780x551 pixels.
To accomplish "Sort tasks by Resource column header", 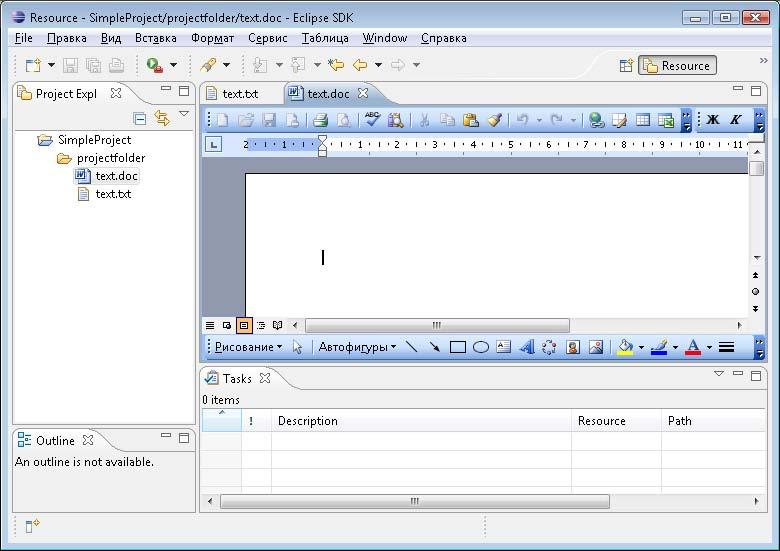I will pos(616,421).
